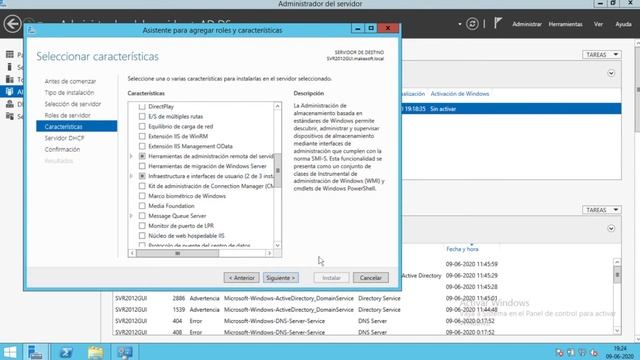
Task: Click the features list horizontal scrollbar thumb
Action: (178, 253)
